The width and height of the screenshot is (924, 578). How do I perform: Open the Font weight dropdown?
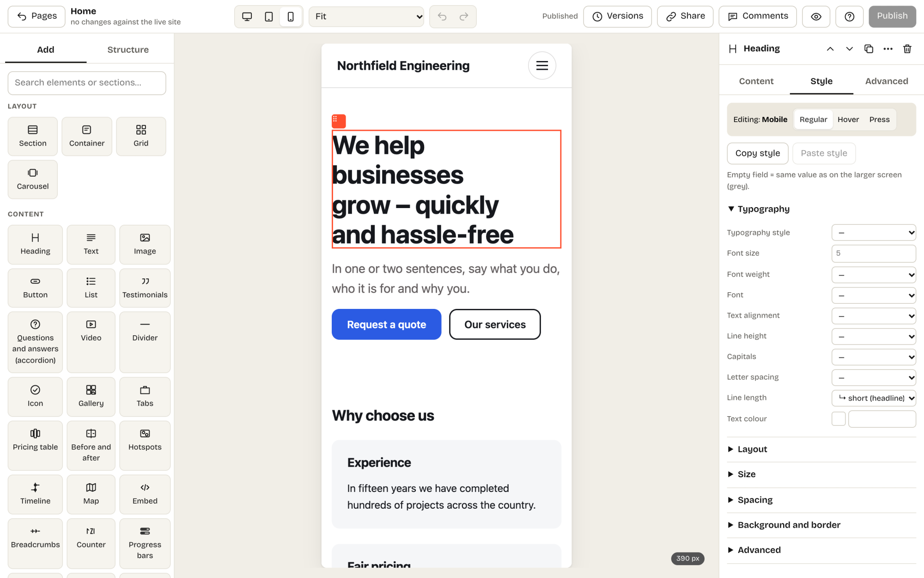pos(874,275)
